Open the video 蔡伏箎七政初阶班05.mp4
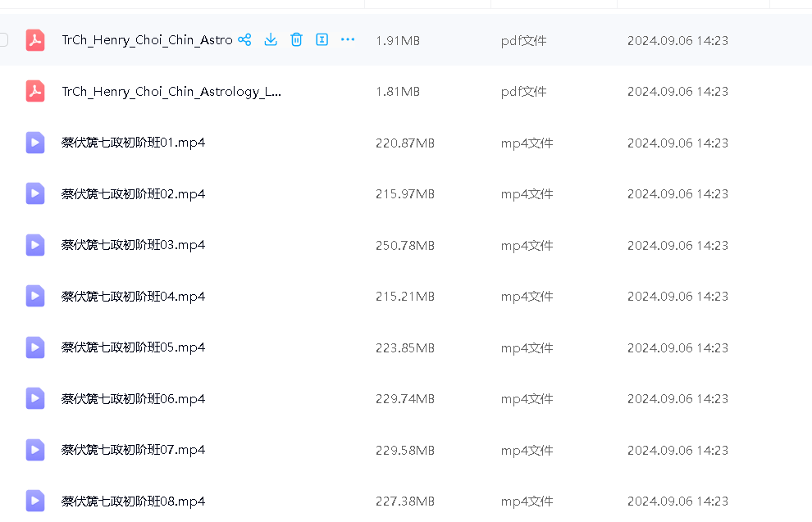The width and height of the screenshot is (812, 522). pyautogui.click(x=133, y=347)
